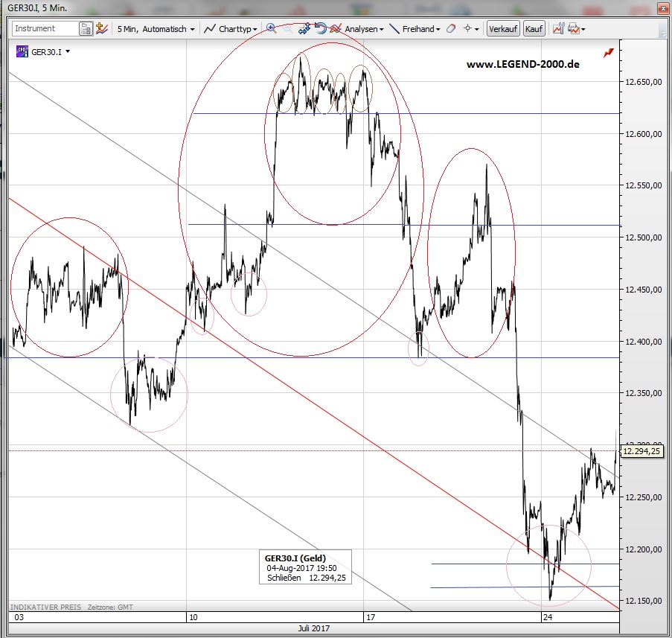Click the red lightning icon in chart corner

pyautogui.click(x=609, y=53)
